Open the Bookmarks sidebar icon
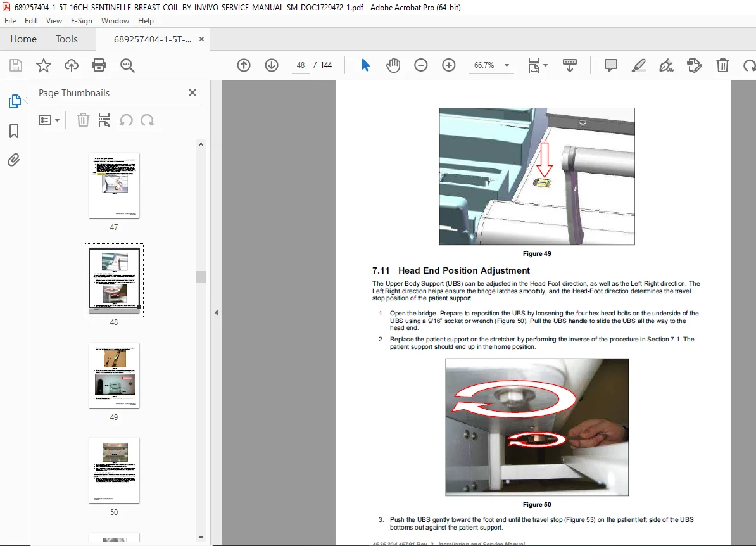756x546 pixels. [x=14, y=130]
